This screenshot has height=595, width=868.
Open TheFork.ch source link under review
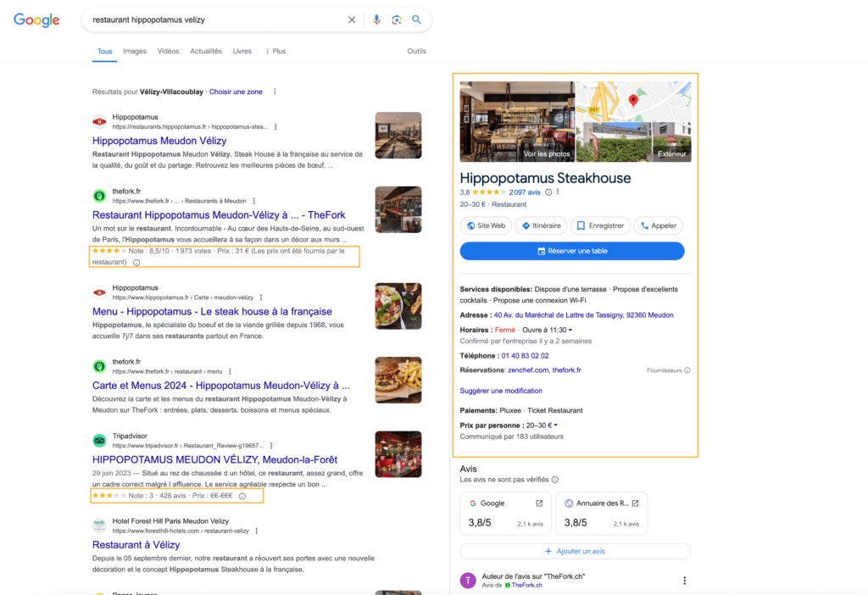[526, 586]
